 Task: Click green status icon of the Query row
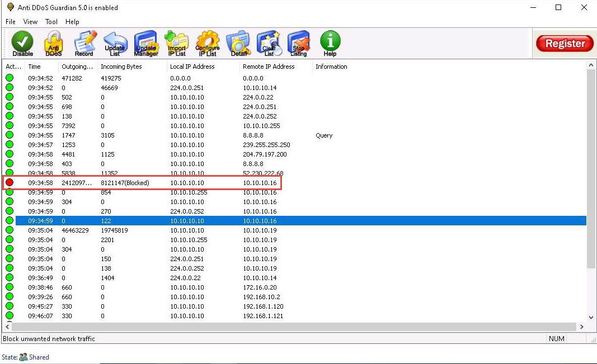(10, 135)
